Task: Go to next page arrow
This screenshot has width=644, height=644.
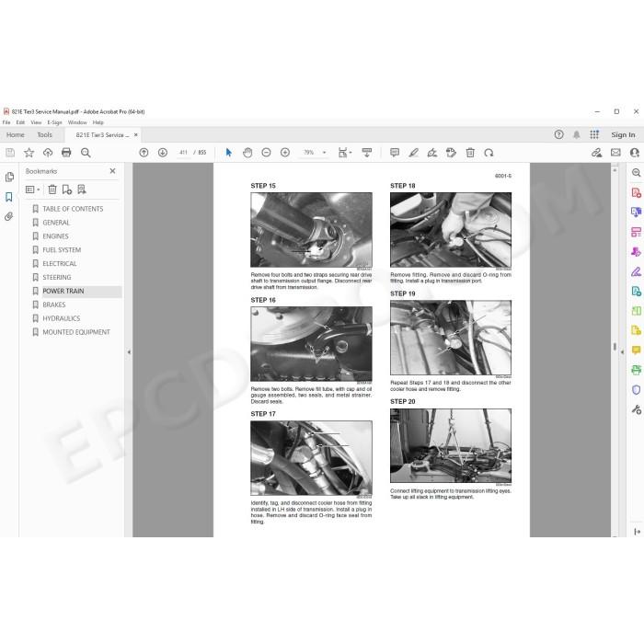Action: click(163, 153)
